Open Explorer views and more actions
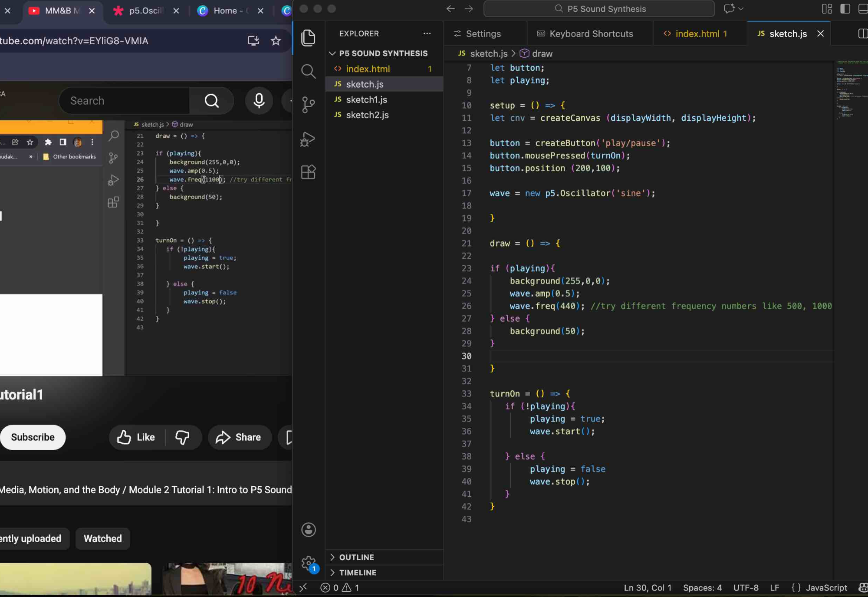This screenshot has height=597, width=868. point(427,33)
